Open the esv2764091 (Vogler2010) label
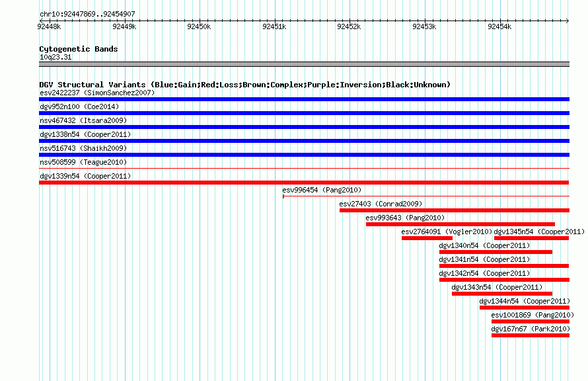588x381 pixels. pos(447,232)
